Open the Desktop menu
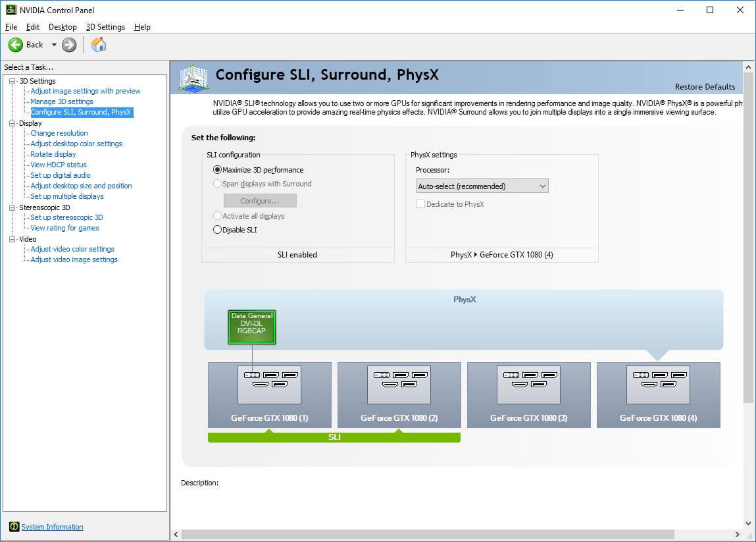Screen dimensions: 756x542 [63, 27]
